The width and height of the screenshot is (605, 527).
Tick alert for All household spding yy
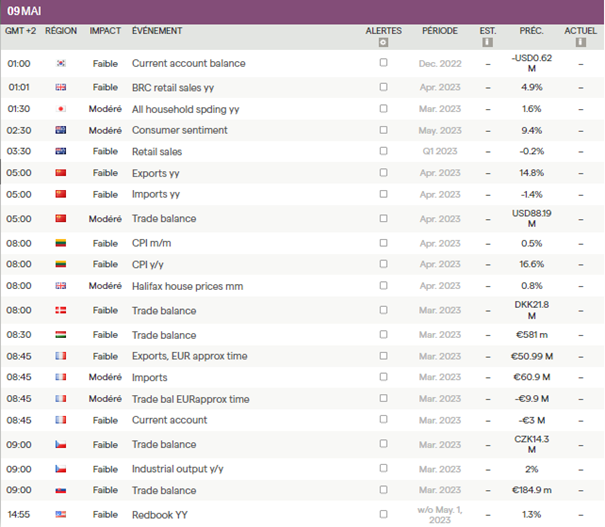383,108
